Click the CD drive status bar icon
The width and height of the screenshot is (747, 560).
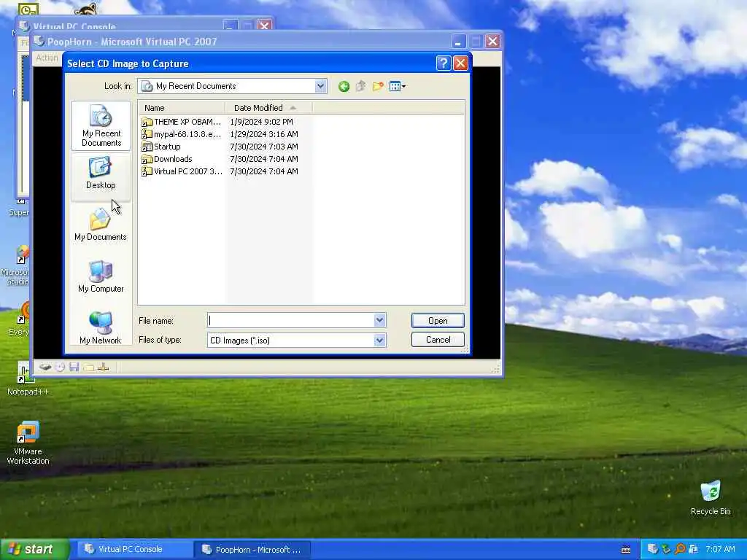tap(60, 367)
